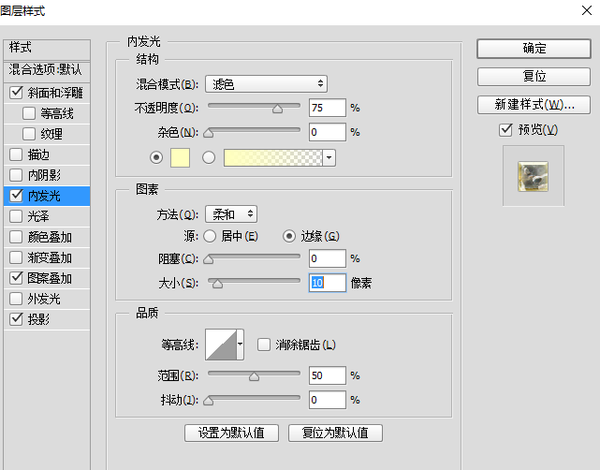The height and width of the screenshot is (470, 600).
Task: Select the 居中 (Center) source radio button
Action: 210,236
